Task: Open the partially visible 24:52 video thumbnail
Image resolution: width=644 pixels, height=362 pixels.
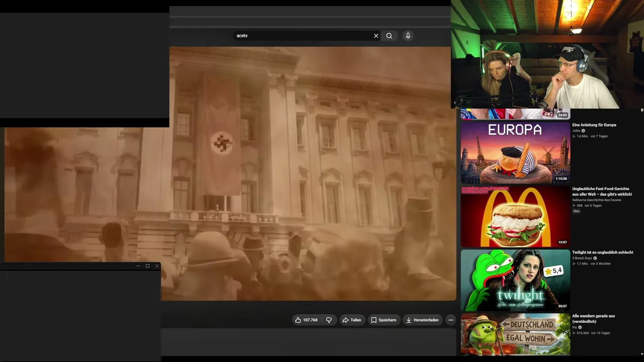Action: click(x=515, y=114)
